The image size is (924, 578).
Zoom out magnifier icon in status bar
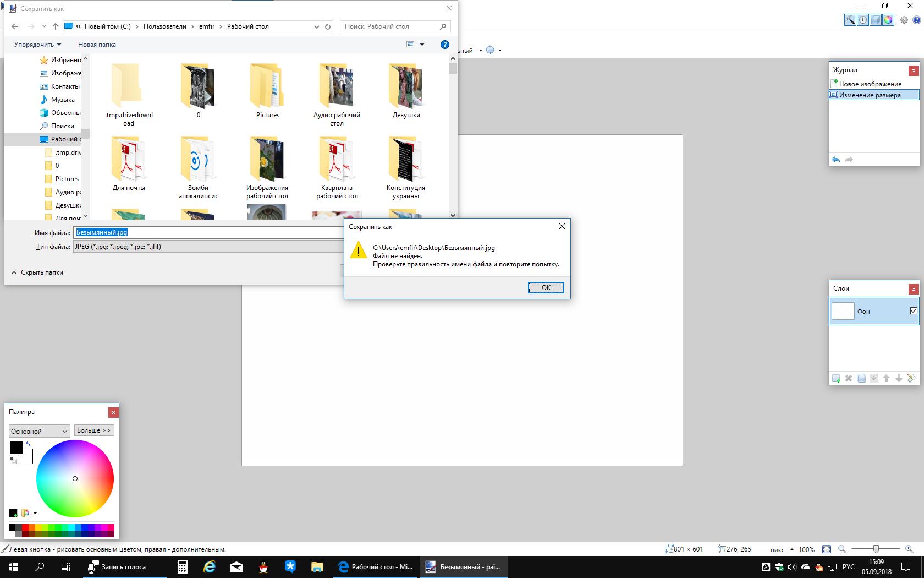point(842,549)
